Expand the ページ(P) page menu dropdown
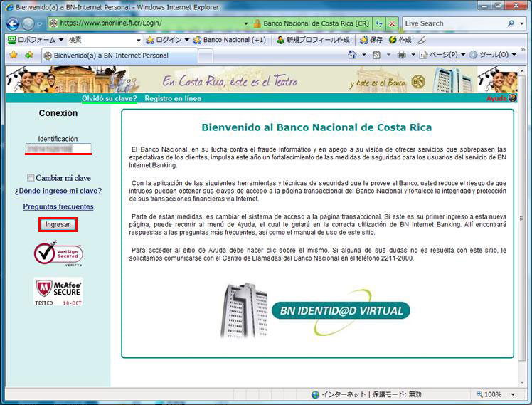 pos(447,55)
